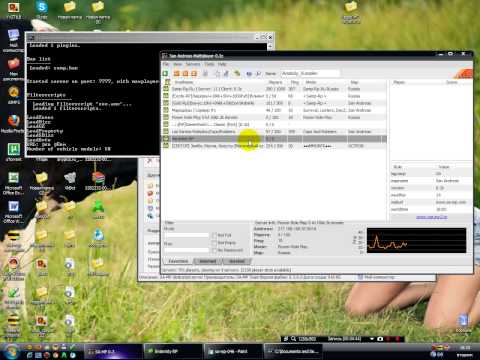480x360 pixels.
Task: Open the File menu in SA-MP
Action: click(x=166, y=64)
